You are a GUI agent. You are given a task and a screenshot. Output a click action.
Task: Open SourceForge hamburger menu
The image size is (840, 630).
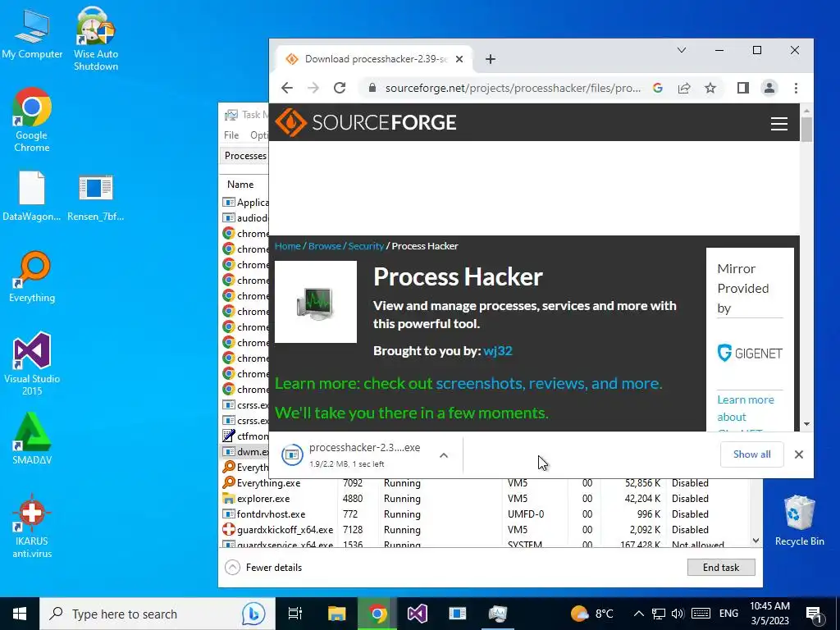coord(779,124)
